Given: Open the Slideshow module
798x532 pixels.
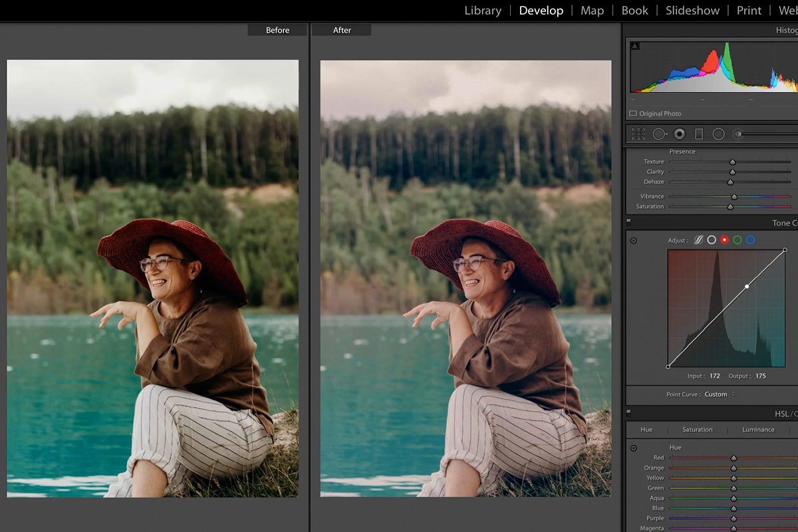Looking at the screenshot, I should pos(692,11).
